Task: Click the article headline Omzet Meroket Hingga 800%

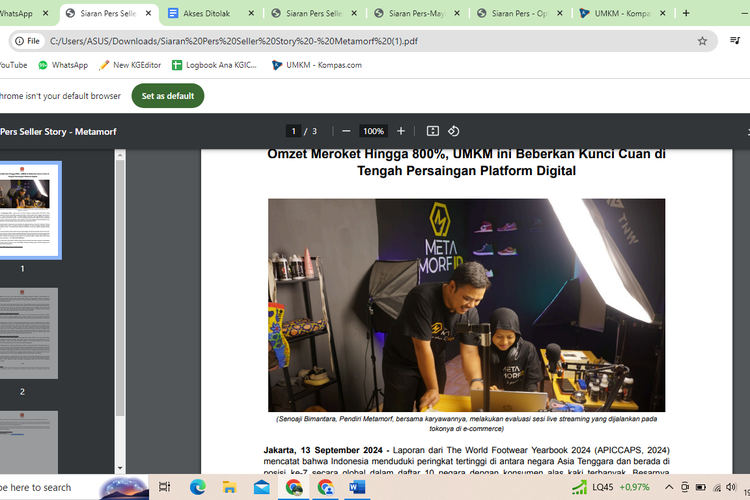Action: [466, 162]
